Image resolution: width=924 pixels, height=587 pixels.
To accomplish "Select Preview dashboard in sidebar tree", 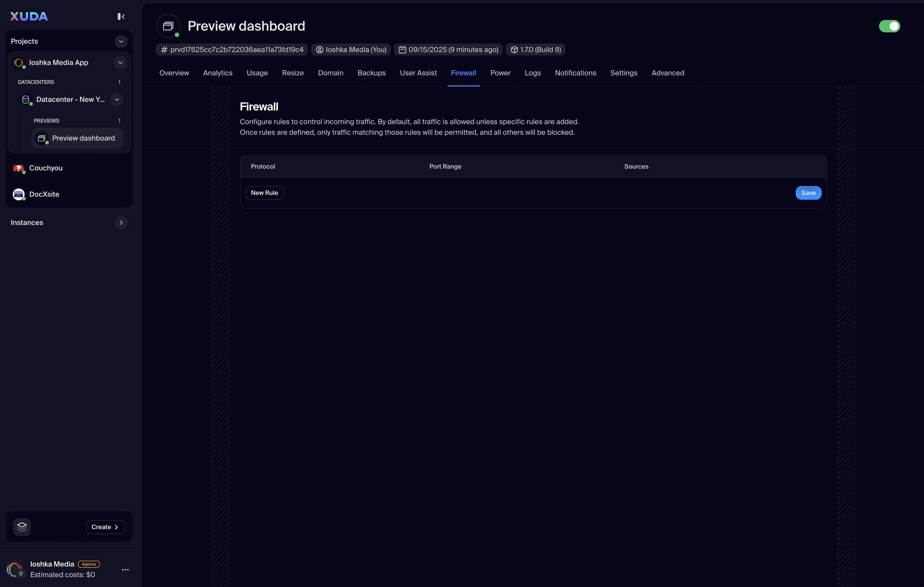I will (83, 138).
